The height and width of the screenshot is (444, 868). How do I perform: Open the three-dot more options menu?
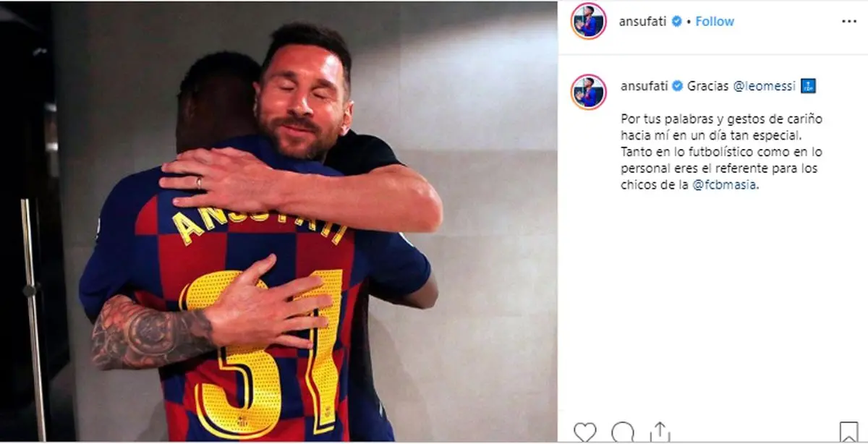pos(848,22)
